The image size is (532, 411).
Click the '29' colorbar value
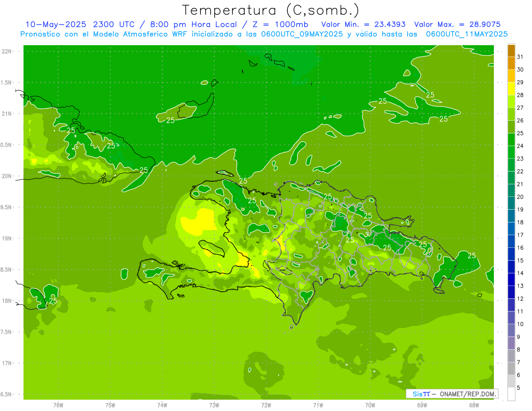pos(520,82)
